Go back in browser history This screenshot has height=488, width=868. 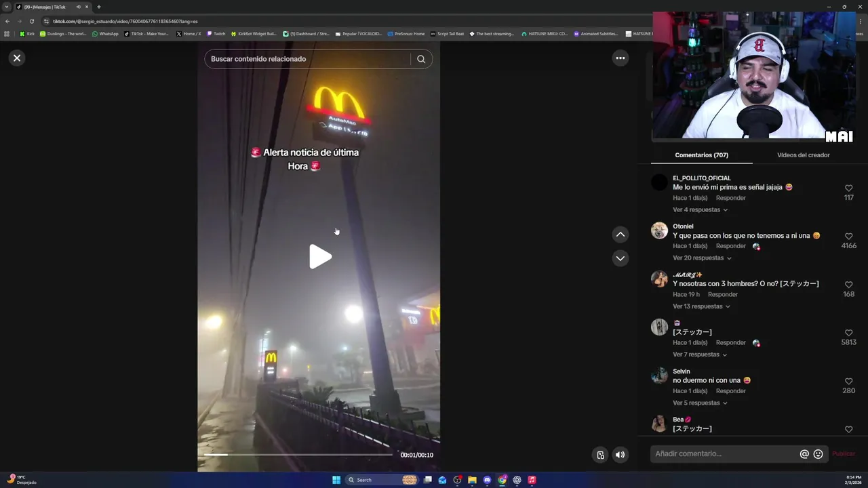[x=7, y=21]
